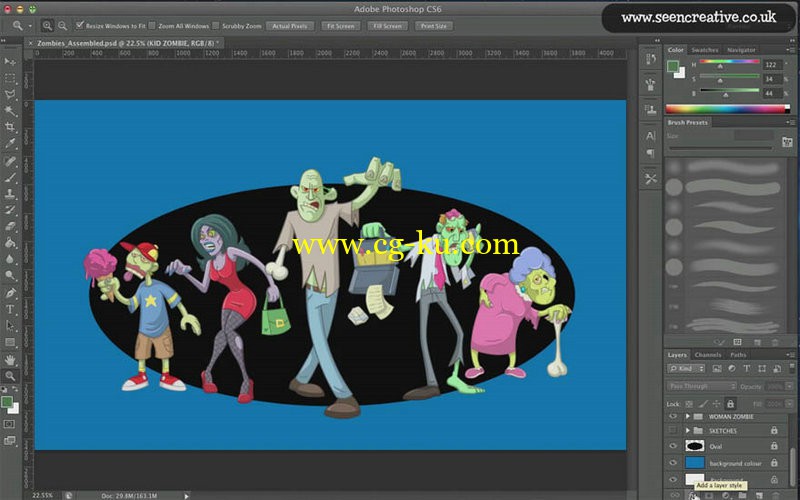Hide the WOMAN ZOMBIE group
This screenshot has height=500, width=800.
(673, 416)
